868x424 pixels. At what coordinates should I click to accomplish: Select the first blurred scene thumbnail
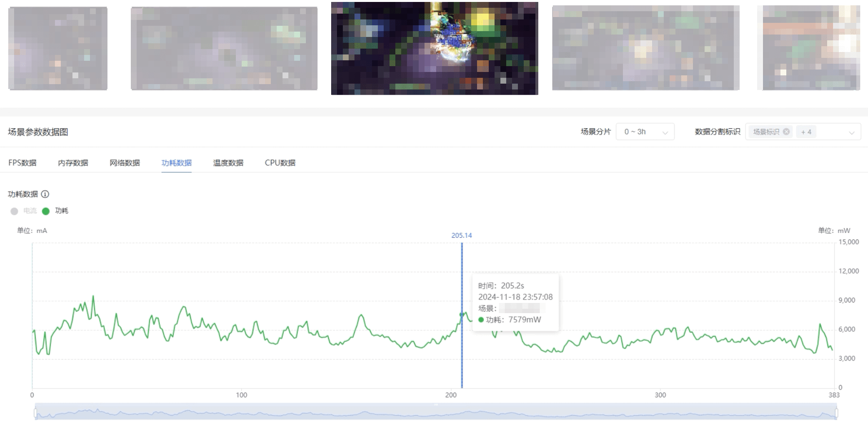[x=58, y=48]
